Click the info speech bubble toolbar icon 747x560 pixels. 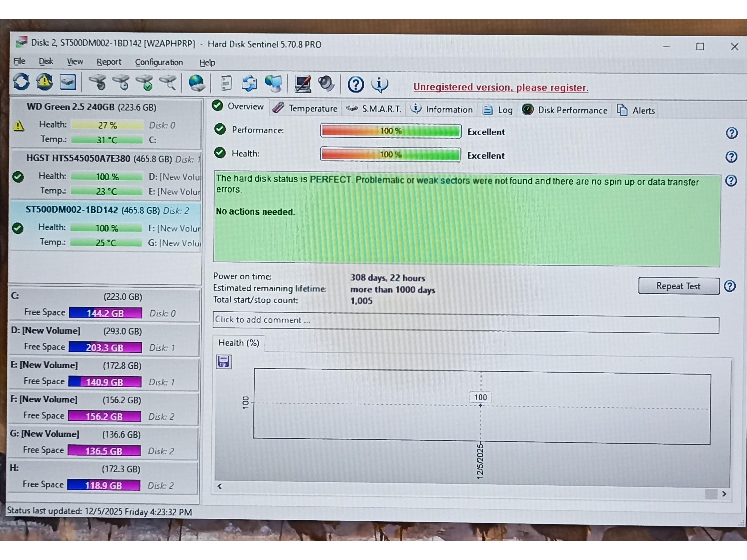[x=379, y=84]
